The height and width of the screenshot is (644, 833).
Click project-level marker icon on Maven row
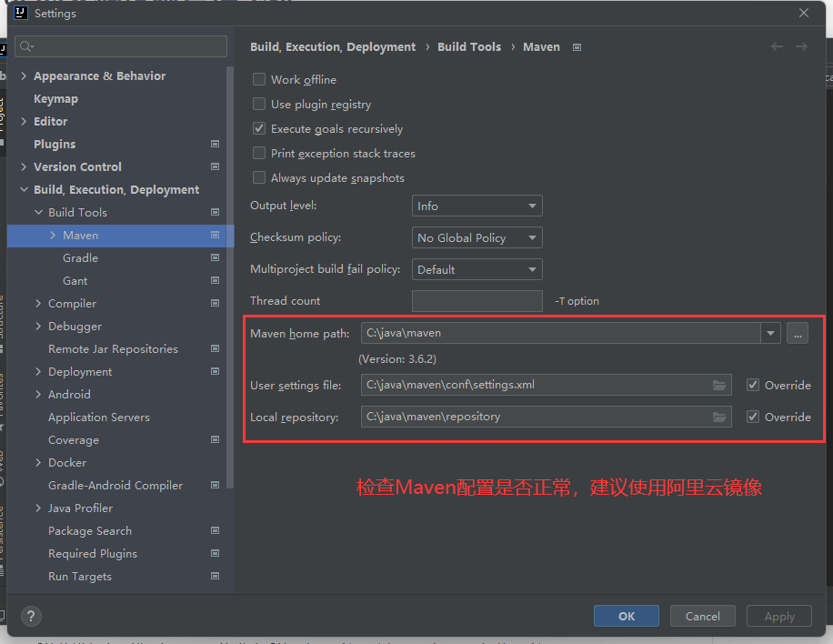[x=216, y=235]
